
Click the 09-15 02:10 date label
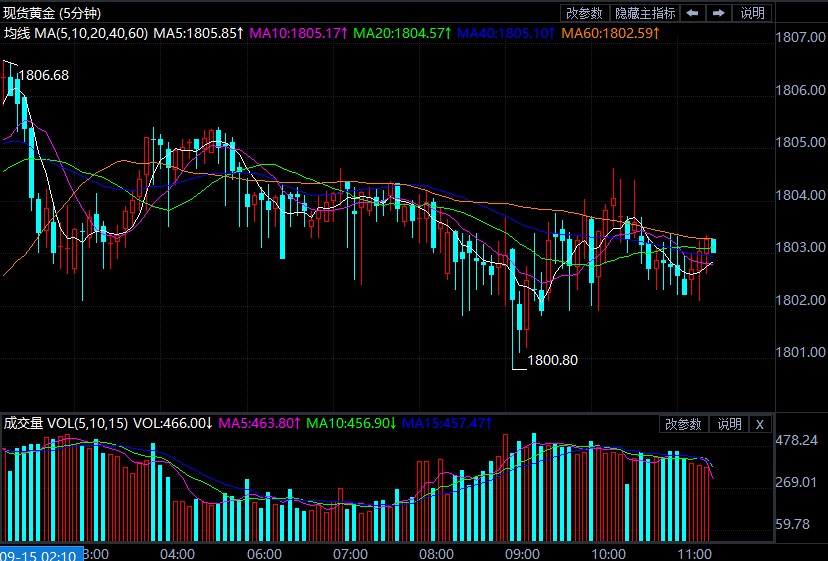tap(41, 553)
